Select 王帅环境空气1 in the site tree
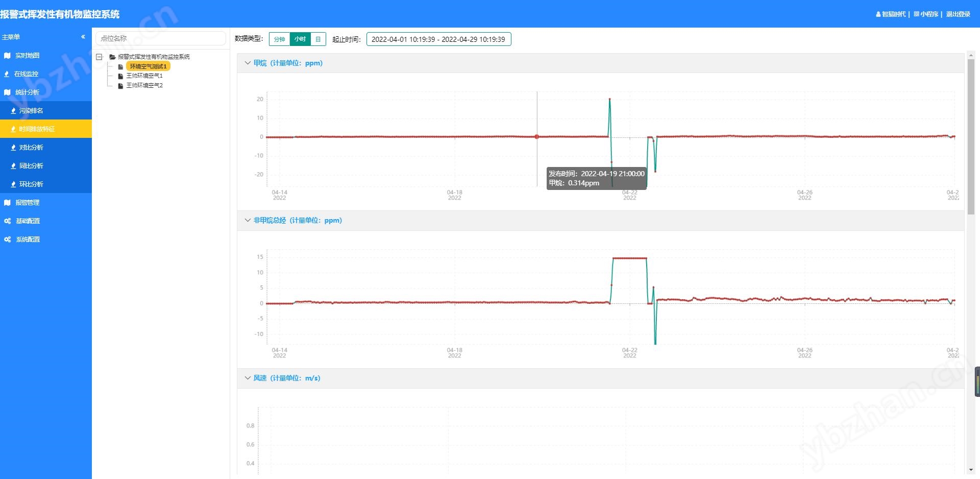980x479 pixels. (144, 76)
